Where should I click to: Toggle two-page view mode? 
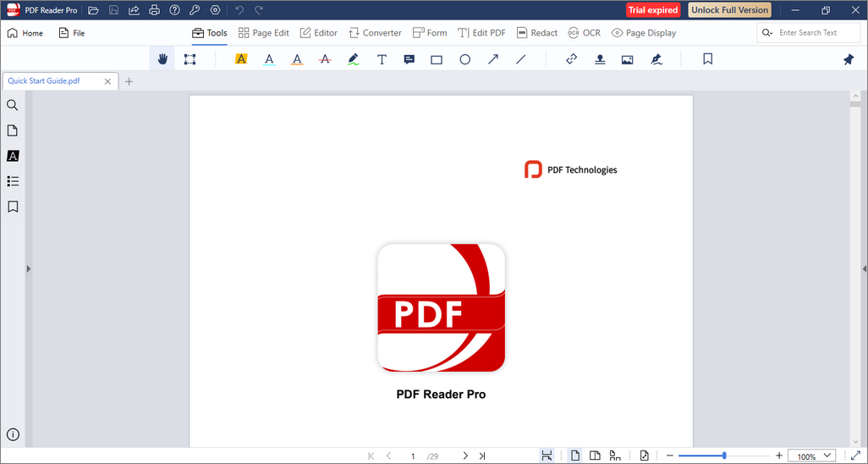[x=595, y=456]
